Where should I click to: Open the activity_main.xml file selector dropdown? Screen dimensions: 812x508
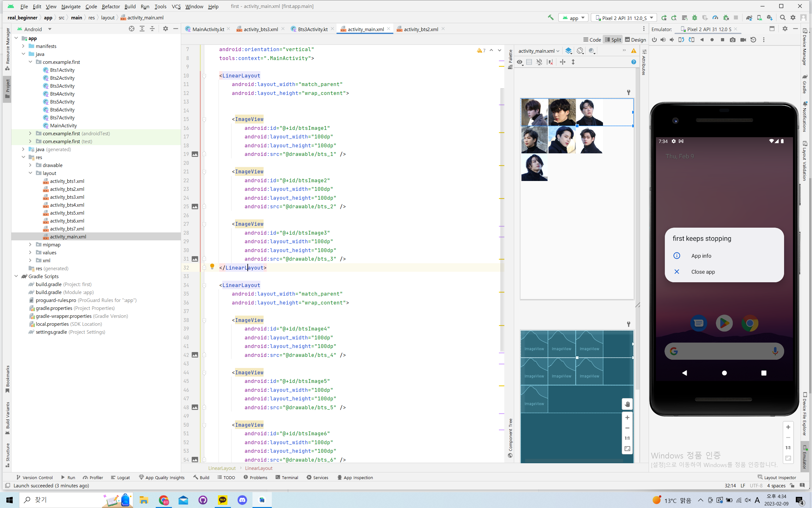coord(539,51)
